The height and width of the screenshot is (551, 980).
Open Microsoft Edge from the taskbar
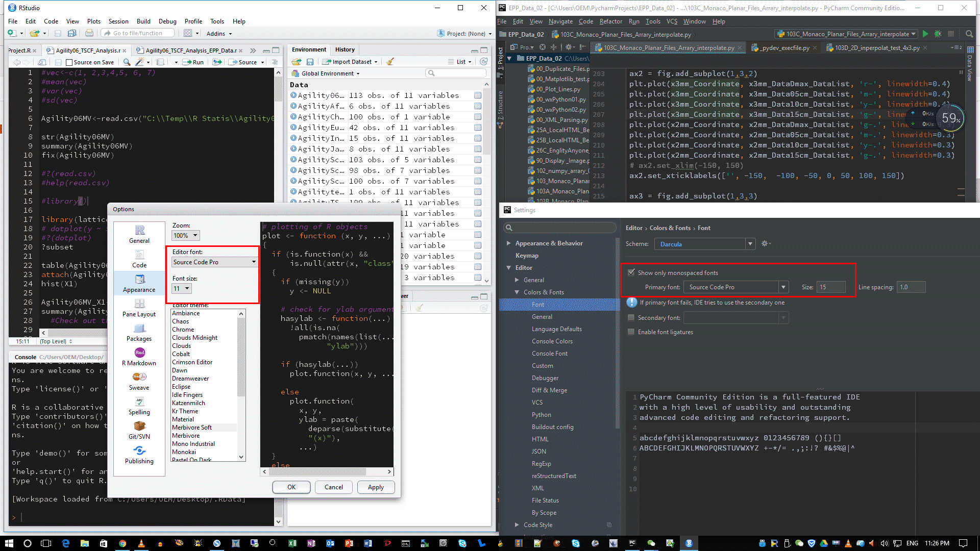coord(65,543)
